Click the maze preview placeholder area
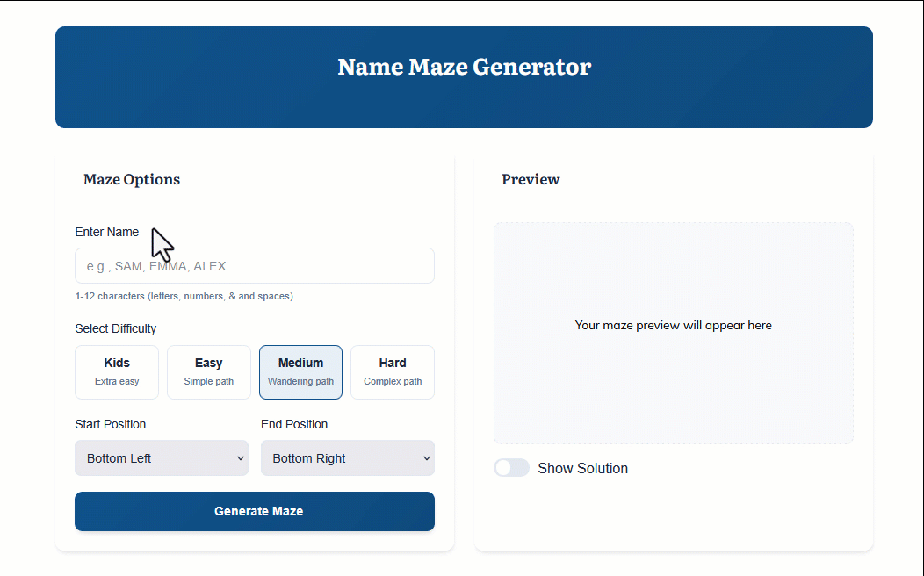The image size is (924, 576). pyautogui.click(x=673, y=333)
